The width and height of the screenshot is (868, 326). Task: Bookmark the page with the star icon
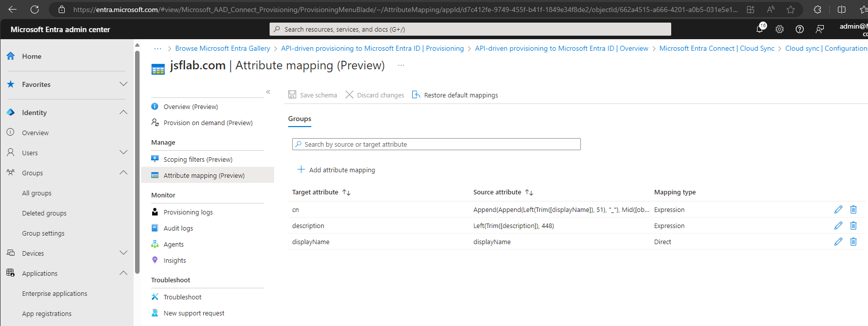791,9
